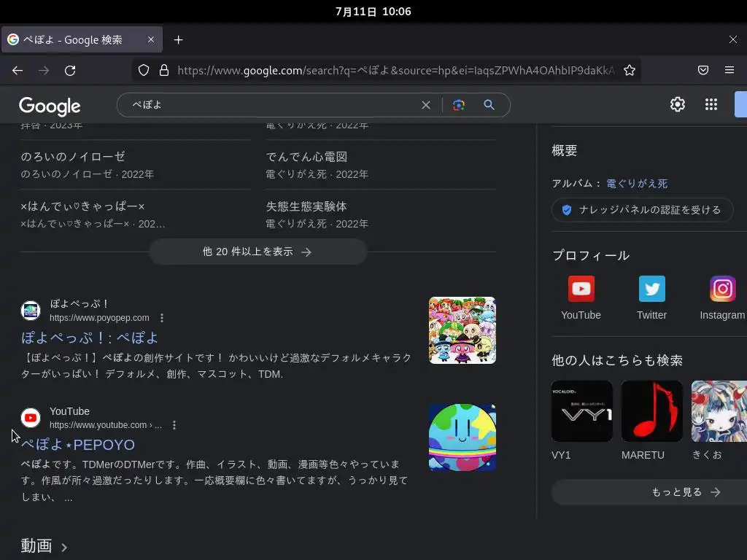
Task: Open the Save to Pocket icon
Action: click(703, 71)
